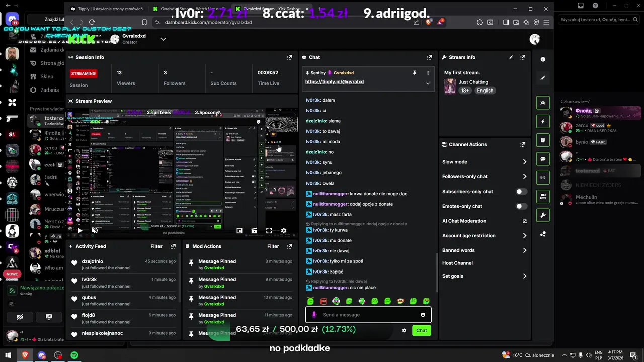Image resolution: width=644 pixels, height=362 pixels.
Task: Edit stream info with the pencil icon
Action: (x=511, y=57)
